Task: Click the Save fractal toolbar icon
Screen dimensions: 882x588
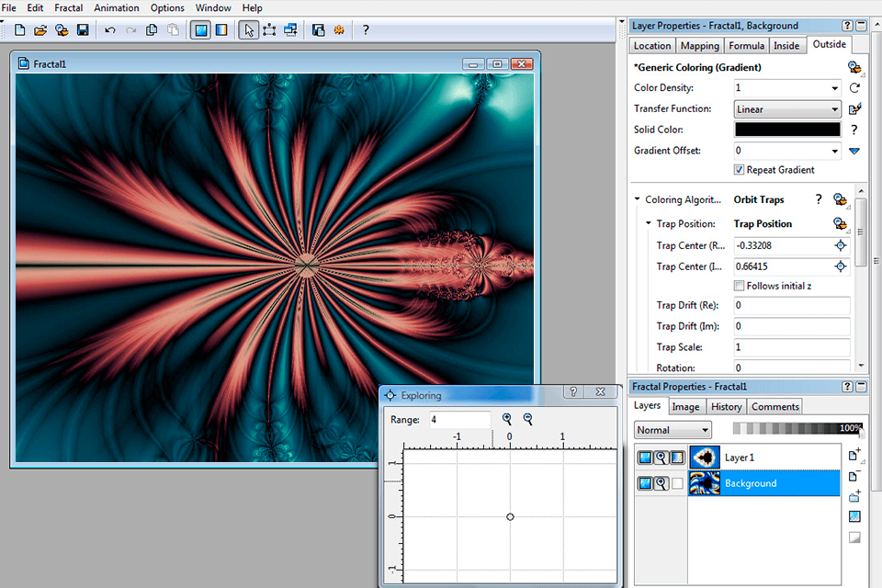Action: [x=83, y=30]
